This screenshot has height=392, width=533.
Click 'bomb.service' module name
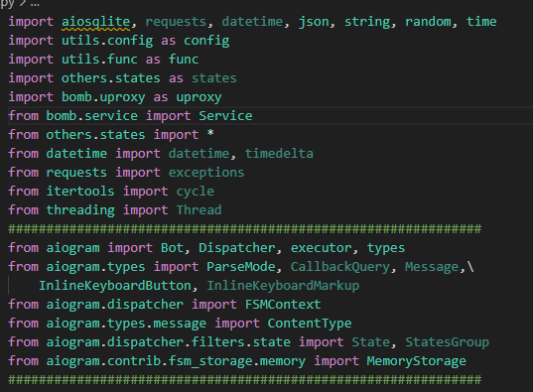(91, 116)
